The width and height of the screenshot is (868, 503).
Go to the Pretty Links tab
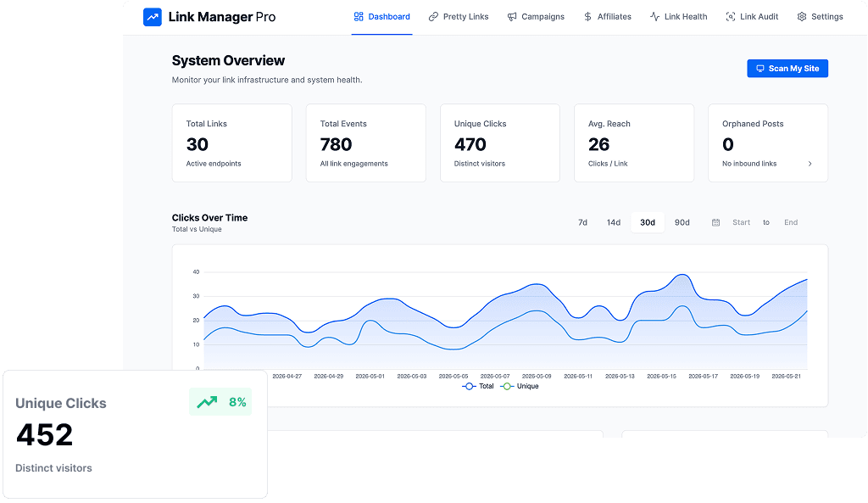(x=459, y=17)
